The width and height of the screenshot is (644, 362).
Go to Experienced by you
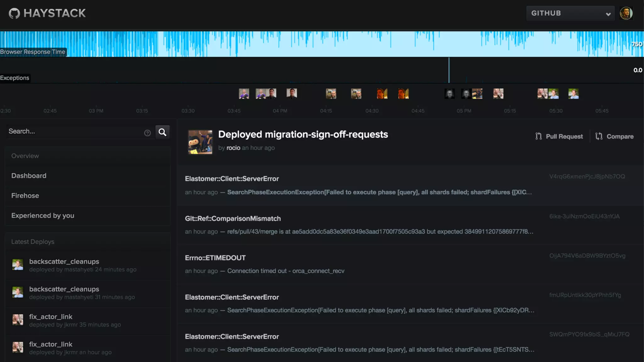coord(43,216)
